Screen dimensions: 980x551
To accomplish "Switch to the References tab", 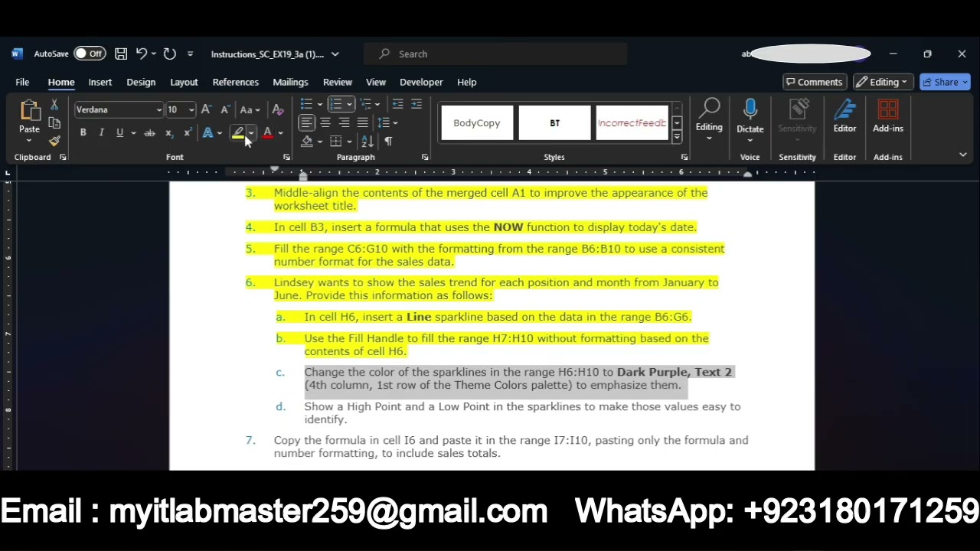I will pyautogui.click(x=236, y=82).
